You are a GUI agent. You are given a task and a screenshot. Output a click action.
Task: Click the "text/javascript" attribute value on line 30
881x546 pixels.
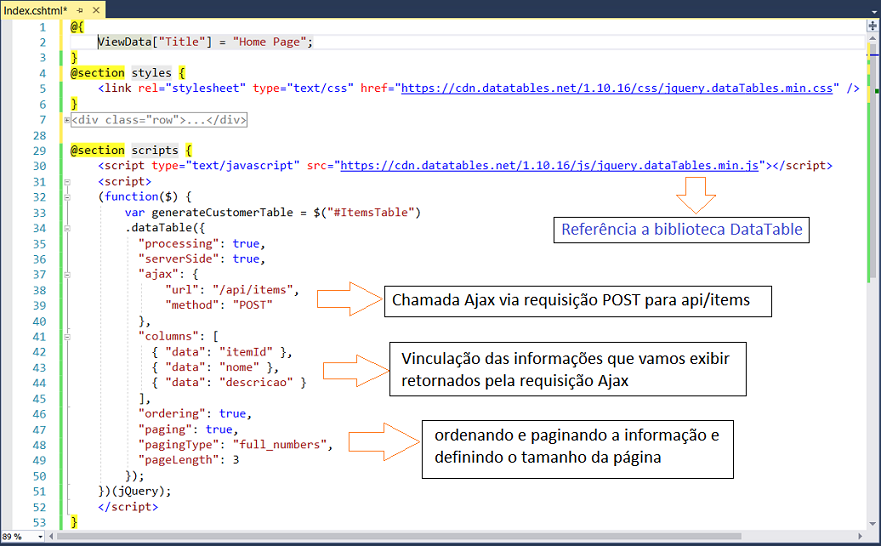(243, 165)
